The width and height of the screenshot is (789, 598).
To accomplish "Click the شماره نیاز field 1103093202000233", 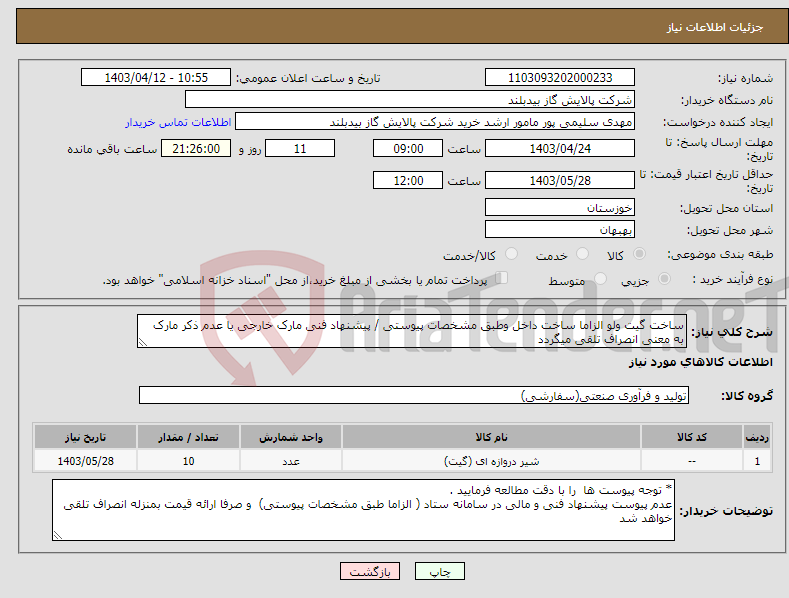I will tap(560, 78).
